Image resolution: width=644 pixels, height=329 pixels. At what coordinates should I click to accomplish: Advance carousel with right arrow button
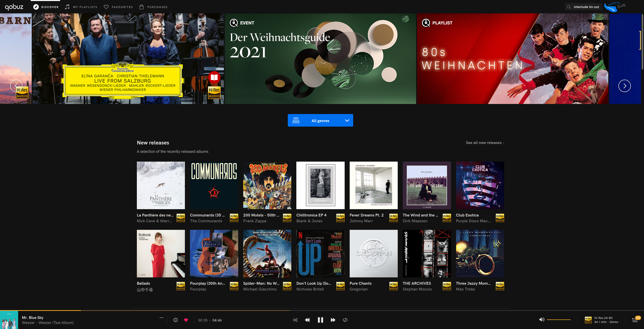[624, 86]
